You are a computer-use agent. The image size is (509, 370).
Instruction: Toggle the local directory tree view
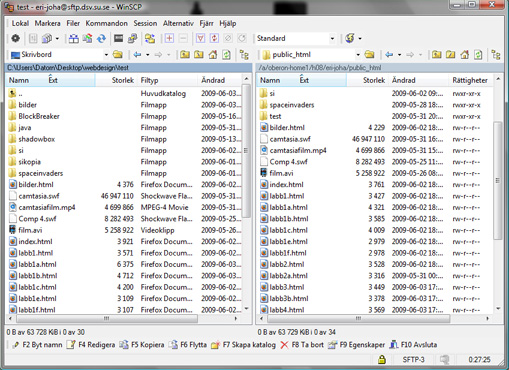click(x=244, y=55)
